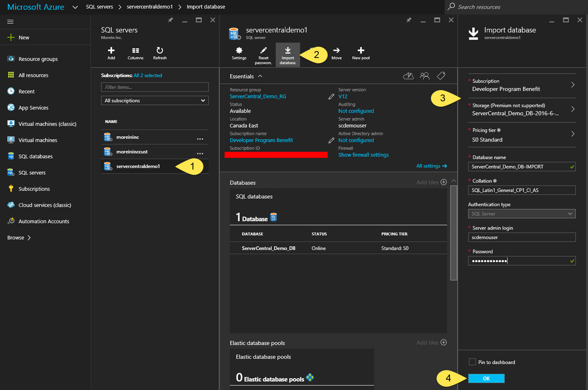Open Recent items in the sidebar
588x390 pixels.
[21, 91]
